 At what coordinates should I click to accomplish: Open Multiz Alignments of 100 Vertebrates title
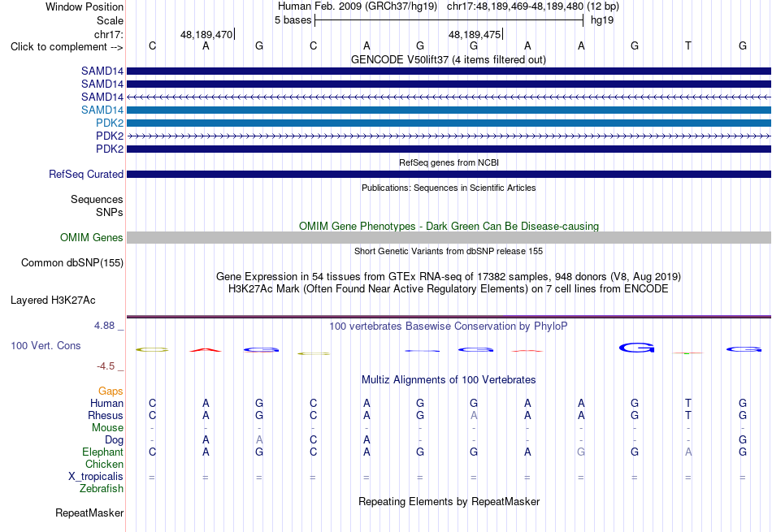[449, 379]
